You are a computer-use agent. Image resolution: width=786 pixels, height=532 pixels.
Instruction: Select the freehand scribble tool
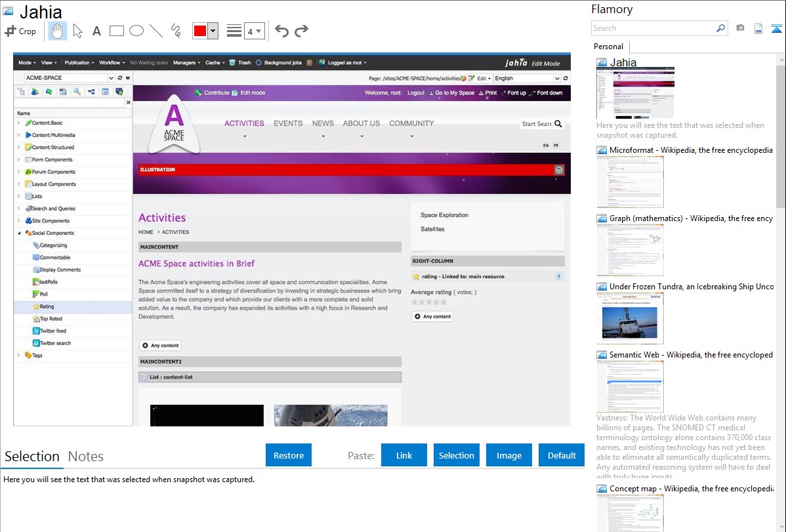point(176,31)
